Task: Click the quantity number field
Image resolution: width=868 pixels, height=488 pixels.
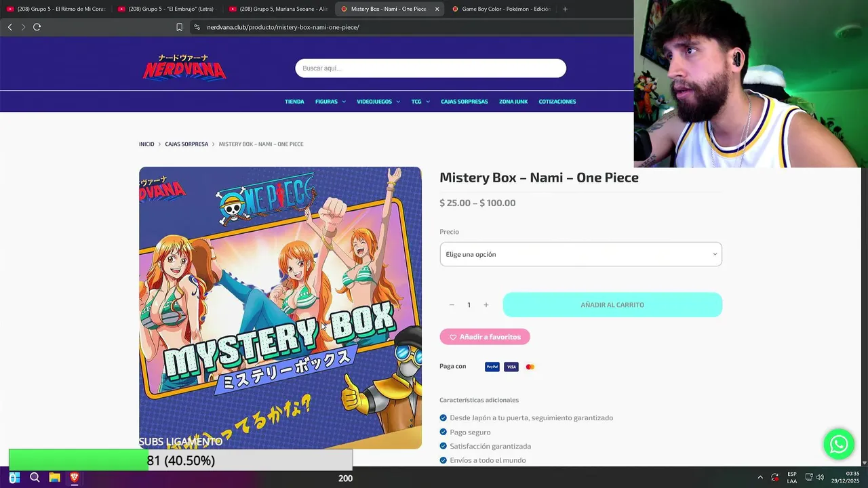Action: [469, 305]
